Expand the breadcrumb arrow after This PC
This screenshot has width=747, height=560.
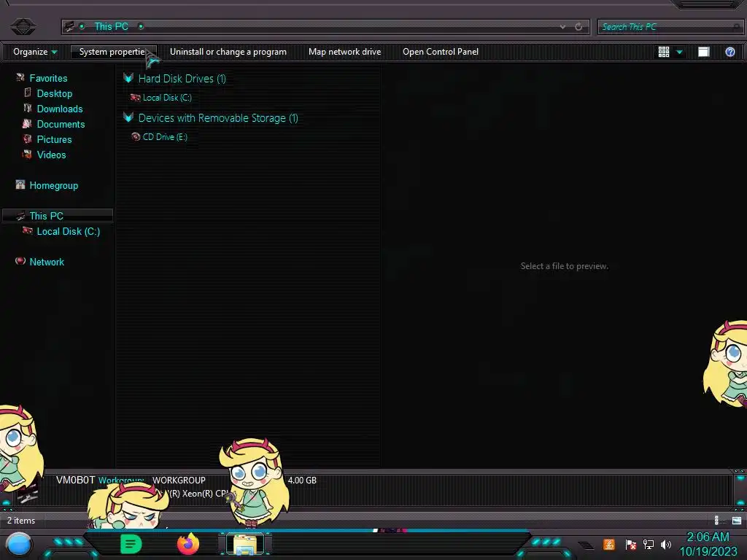[x=141, y=27]
